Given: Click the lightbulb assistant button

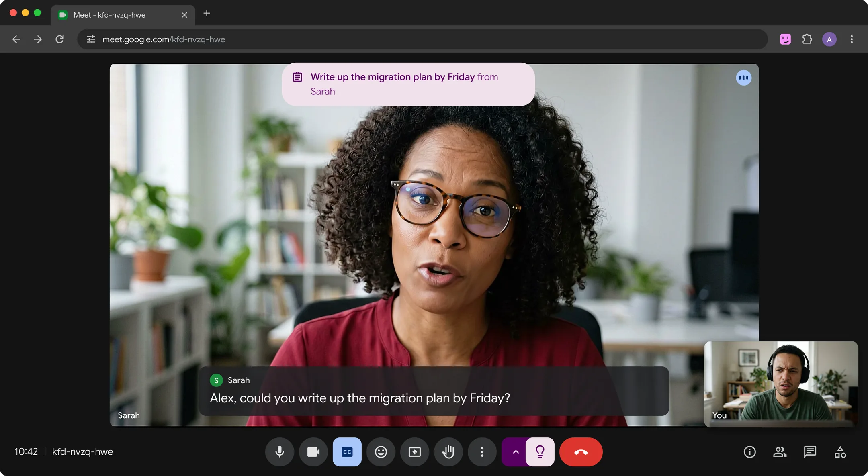Looking at the screenshot, I should pyautogui.click(x=540, y=452).
